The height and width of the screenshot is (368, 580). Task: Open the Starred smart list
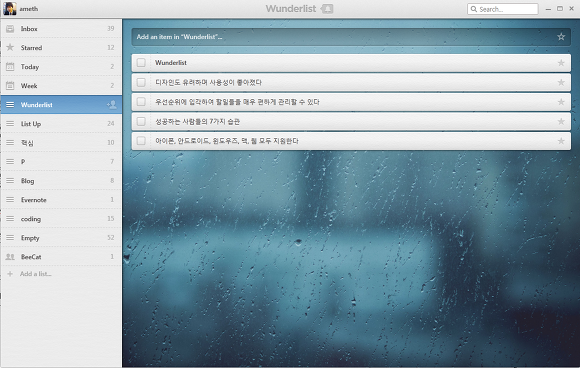pos(61,47)
